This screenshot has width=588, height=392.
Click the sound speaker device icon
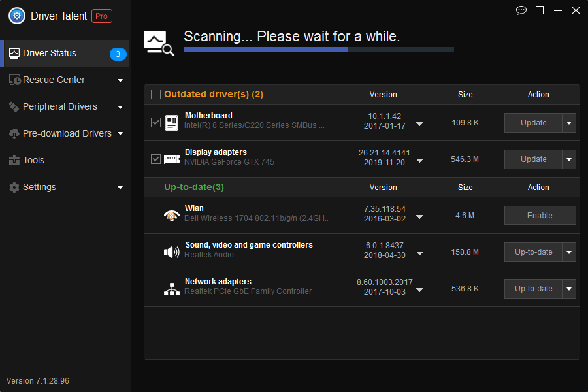coord(171,252)
